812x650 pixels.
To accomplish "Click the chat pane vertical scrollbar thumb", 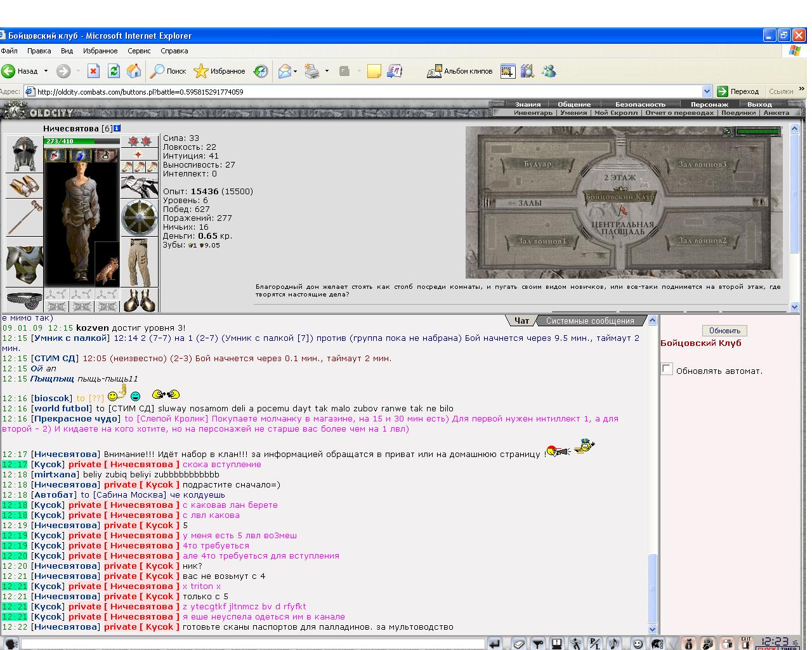I will pyautogui.click(x=652, y=588).
